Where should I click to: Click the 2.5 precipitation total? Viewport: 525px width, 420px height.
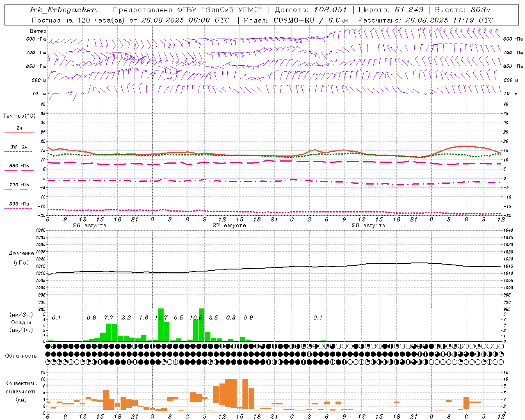point(213,318)
